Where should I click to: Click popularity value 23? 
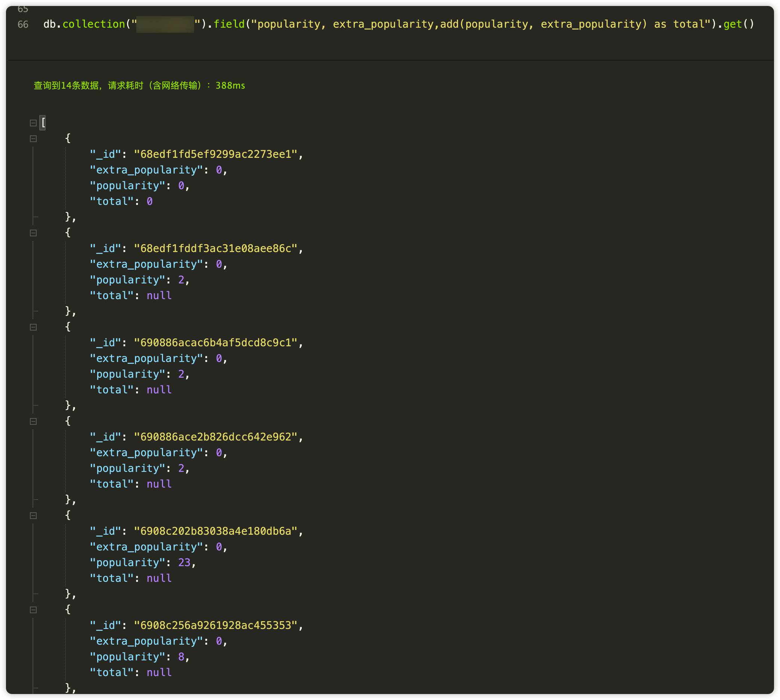pos(184,563)
